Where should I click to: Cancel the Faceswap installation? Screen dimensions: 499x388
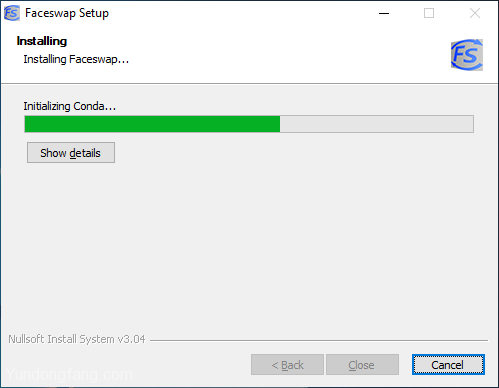[x=448, y=365]
